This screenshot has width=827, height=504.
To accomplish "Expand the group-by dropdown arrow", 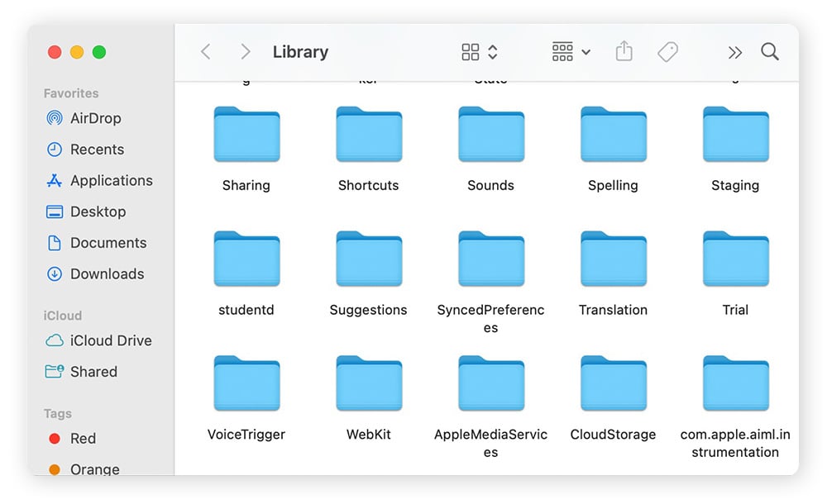I will [x=586, y=52].
